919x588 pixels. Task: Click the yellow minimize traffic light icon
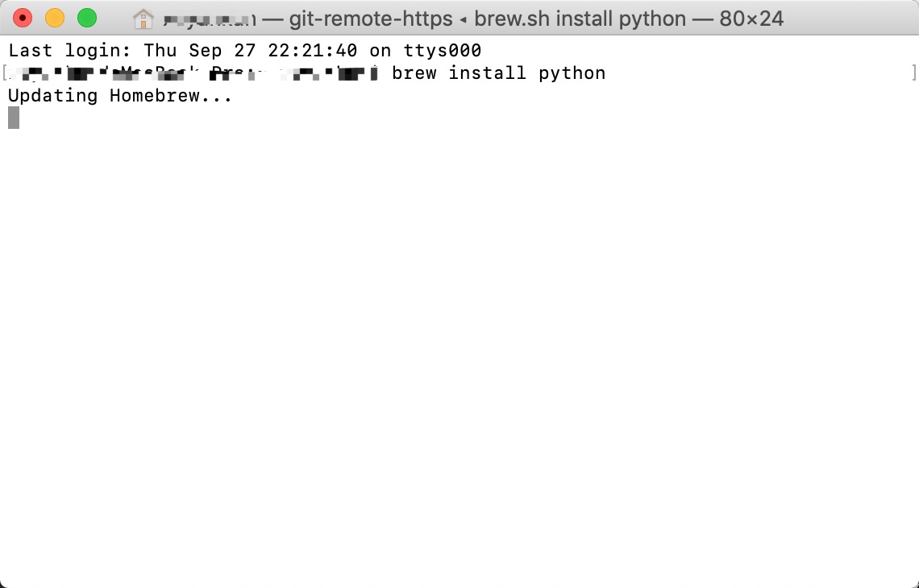[x=56, y=17]
